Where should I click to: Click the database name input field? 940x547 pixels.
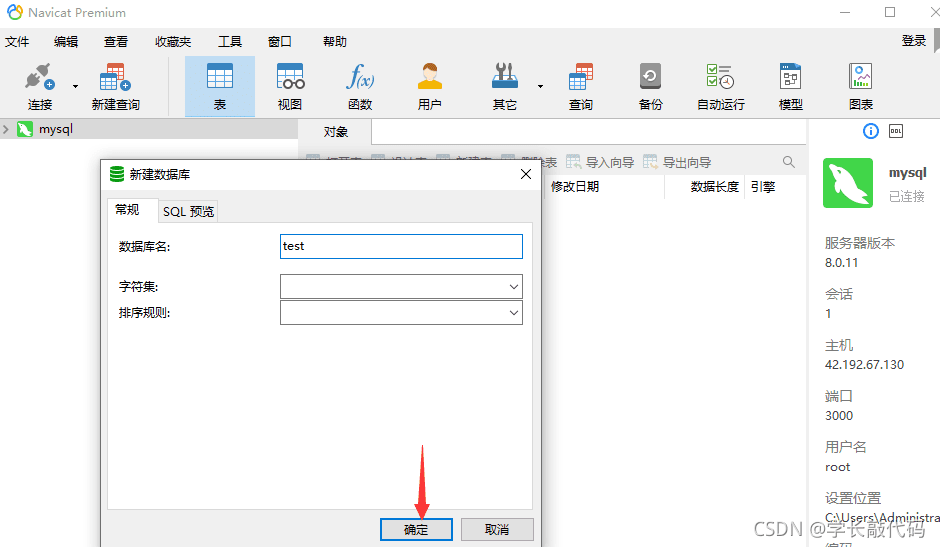click(x=401, y=246)
